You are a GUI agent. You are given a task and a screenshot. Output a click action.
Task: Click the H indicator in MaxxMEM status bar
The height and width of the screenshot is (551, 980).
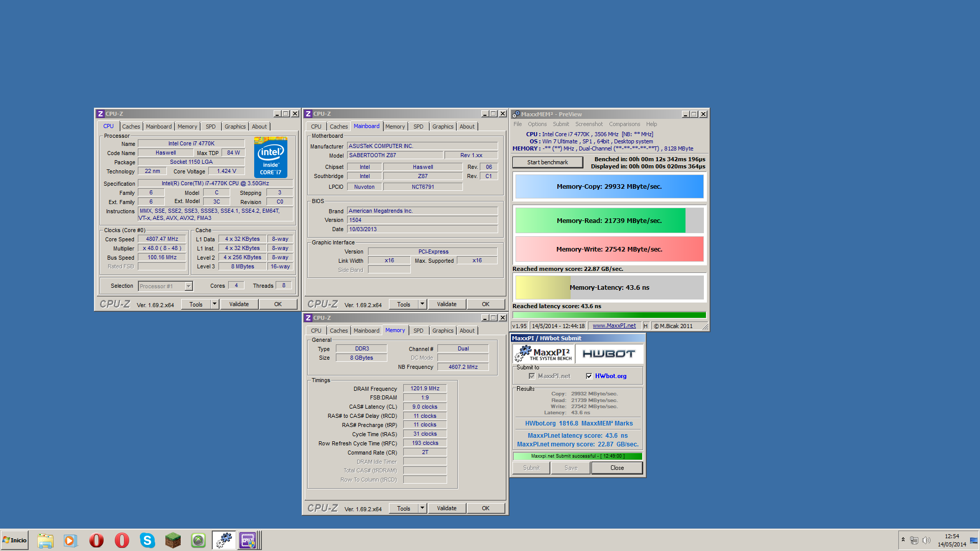pos(646,326)
